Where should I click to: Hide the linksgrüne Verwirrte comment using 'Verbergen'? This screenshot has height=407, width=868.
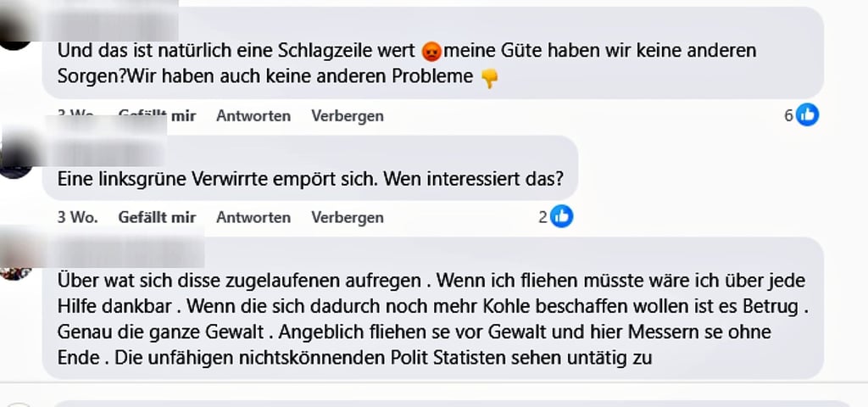[348, 217]
